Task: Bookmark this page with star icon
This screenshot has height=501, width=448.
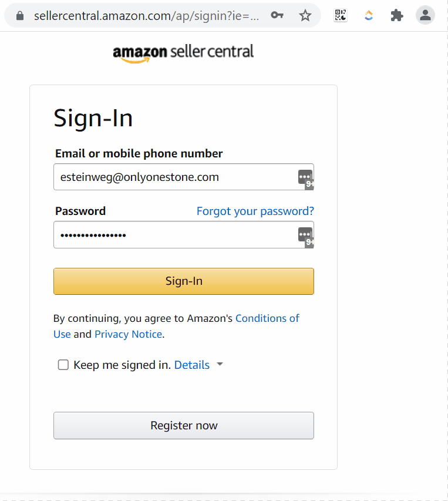Action: pyautogui.click(x=305, y=15)
